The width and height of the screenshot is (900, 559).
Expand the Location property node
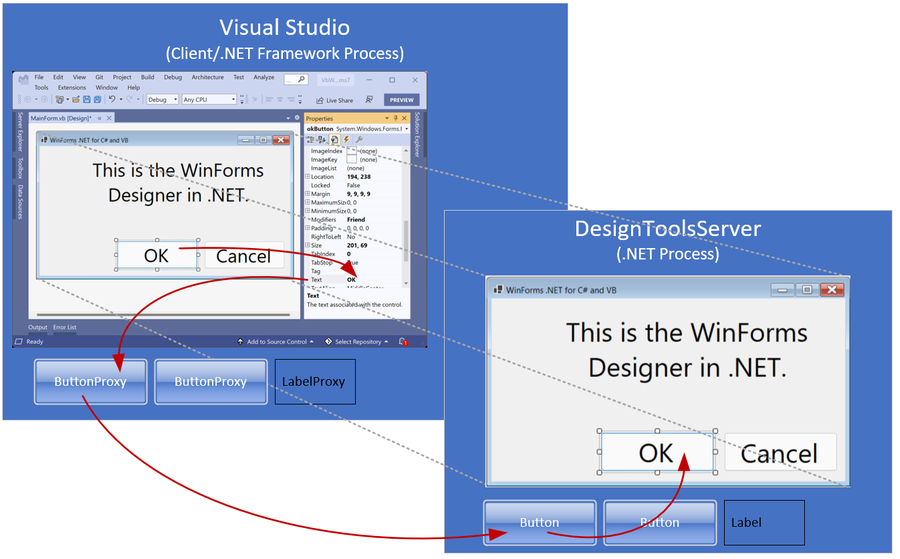point(308,177)
